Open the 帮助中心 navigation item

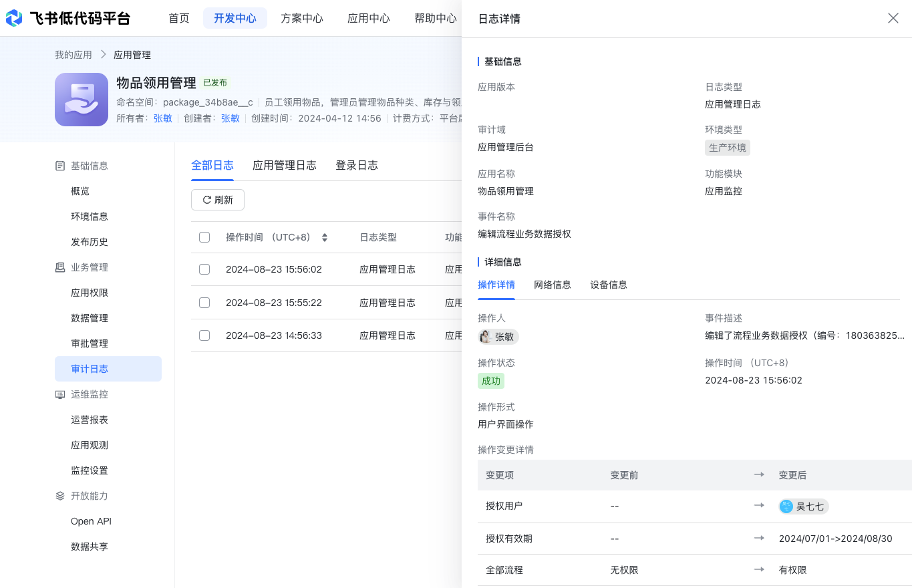(435, 18)
